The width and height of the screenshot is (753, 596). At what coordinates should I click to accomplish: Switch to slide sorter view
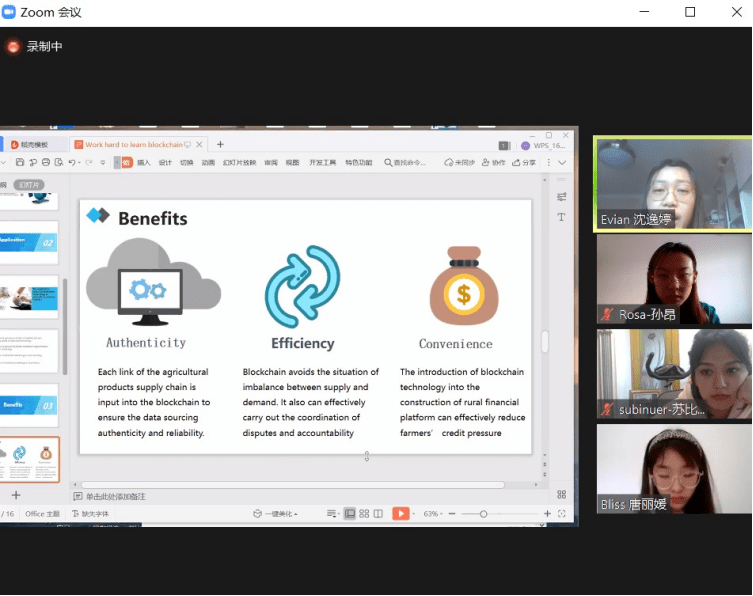click(x=364, y=513)
